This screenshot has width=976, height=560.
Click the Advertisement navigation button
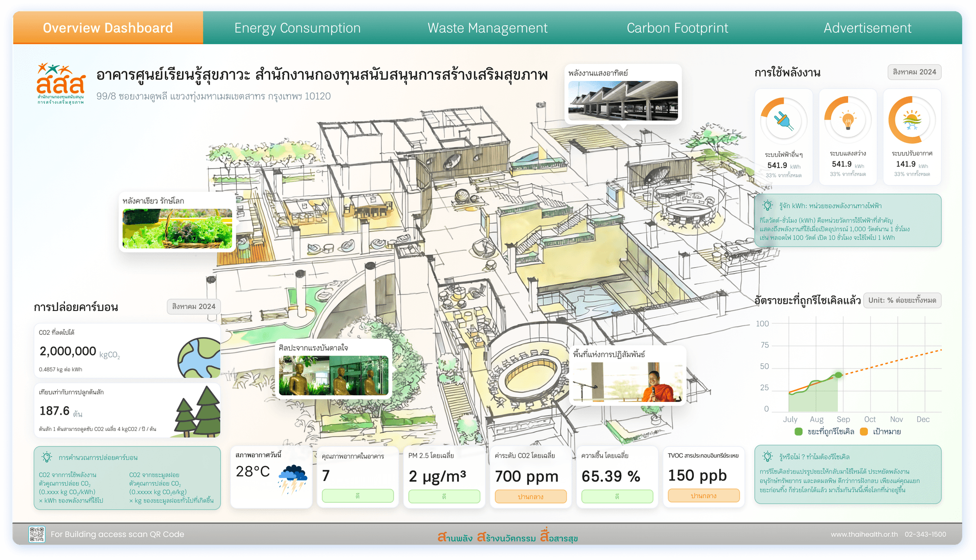coord(867,28)
